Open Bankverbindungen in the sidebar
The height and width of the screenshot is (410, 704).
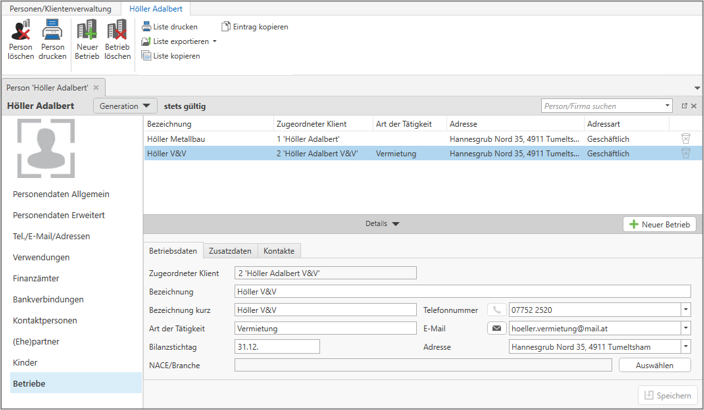pos(48,299)
